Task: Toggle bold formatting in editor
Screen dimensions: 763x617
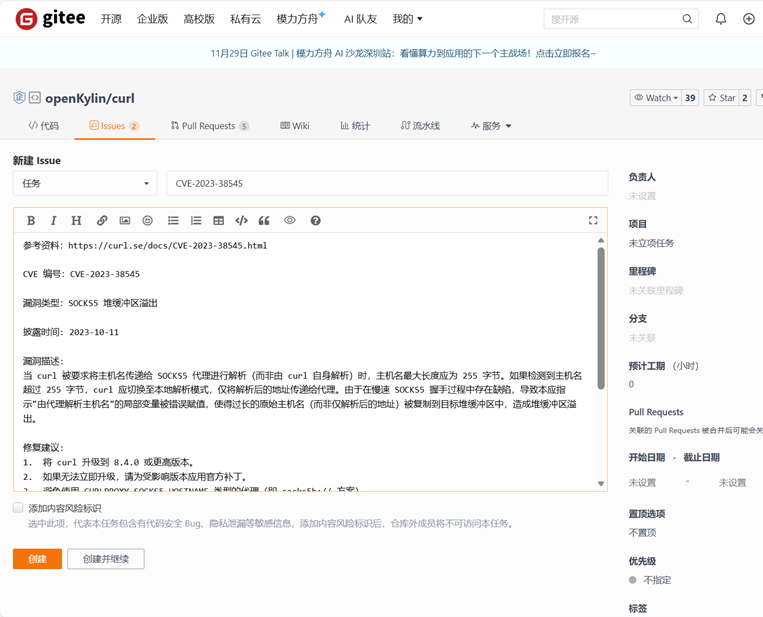Action: pyautogui.click(x=31, y=220)
